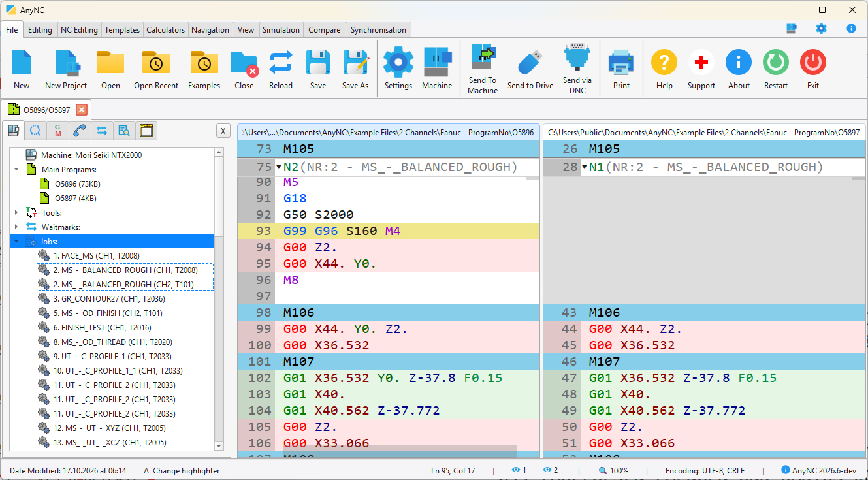Viewport: 868px width, 480px height.
Task: Select the GR_CONTOUR27 job
Action: pos(109,298)
